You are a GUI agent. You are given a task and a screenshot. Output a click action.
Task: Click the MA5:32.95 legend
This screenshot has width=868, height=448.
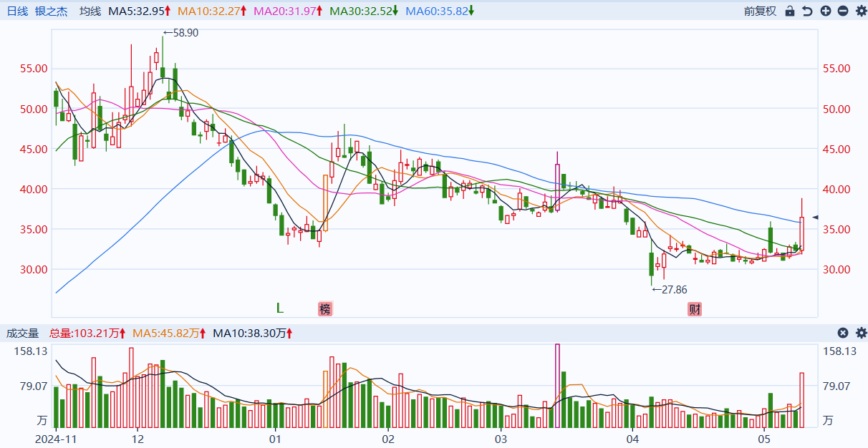[x=140, y=11]
